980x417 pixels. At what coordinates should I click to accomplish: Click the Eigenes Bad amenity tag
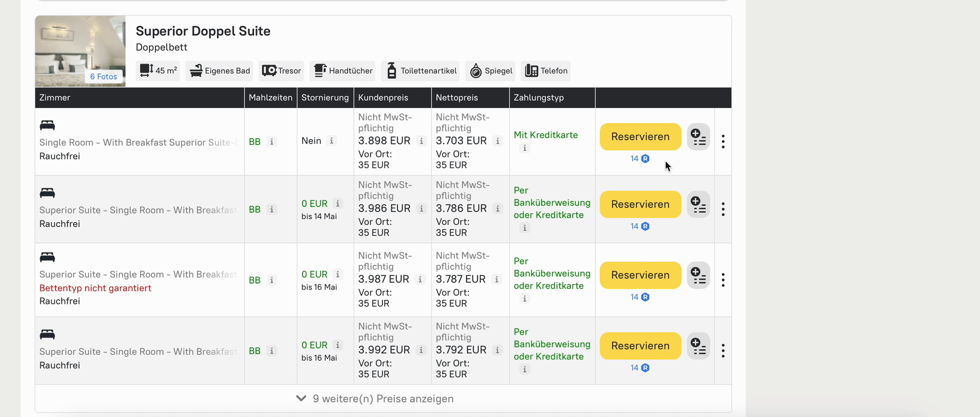click(220, 71)
